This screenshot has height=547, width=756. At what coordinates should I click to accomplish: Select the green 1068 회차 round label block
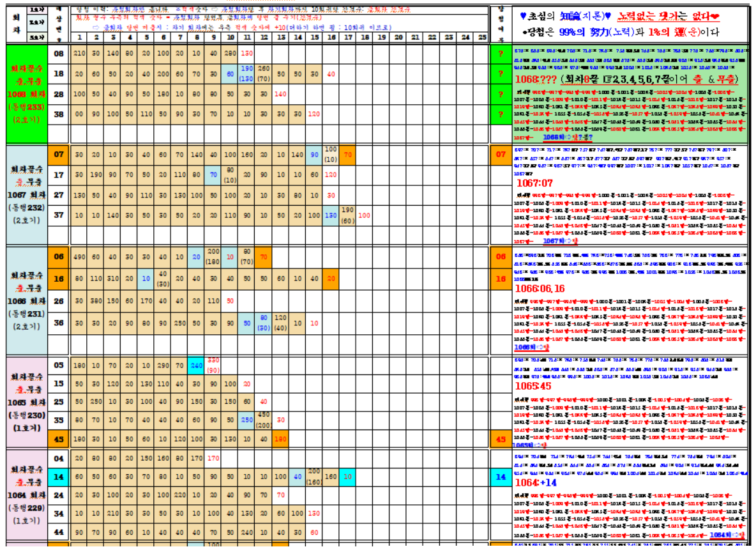click(26, 94)
